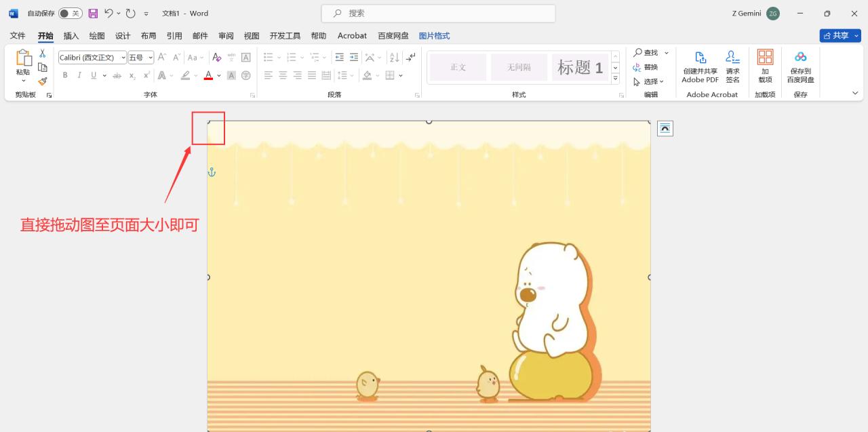Apply text effects with outlined A icon

point(162,75)
